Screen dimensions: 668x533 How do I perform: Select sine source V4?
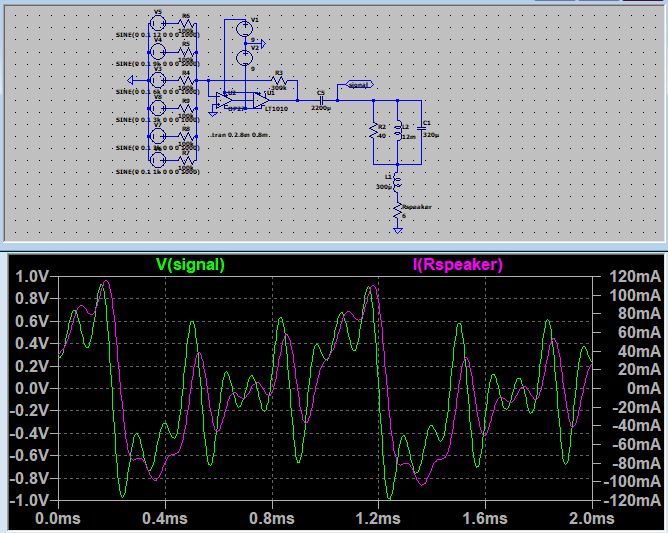click(158, 52)
